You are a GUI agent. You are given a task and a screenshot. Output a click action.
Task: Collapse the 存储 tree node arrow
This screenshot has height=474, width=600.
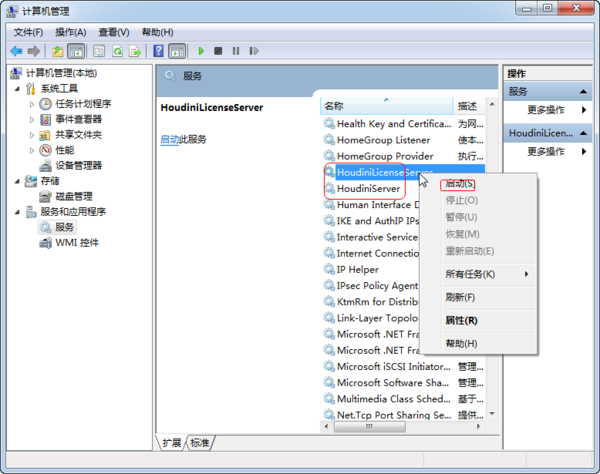pyautogui.click(x=17, y=181)
